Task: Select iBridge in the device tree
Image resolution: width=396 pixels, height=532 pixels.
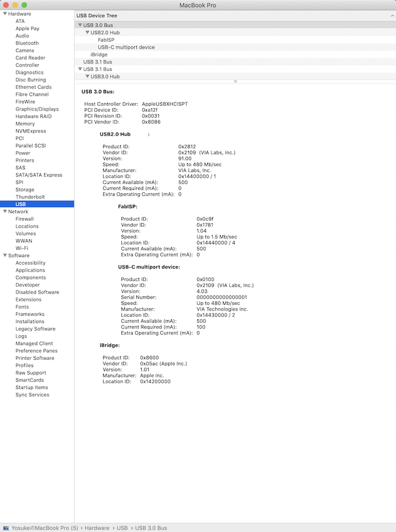Action: click(99, 54)
